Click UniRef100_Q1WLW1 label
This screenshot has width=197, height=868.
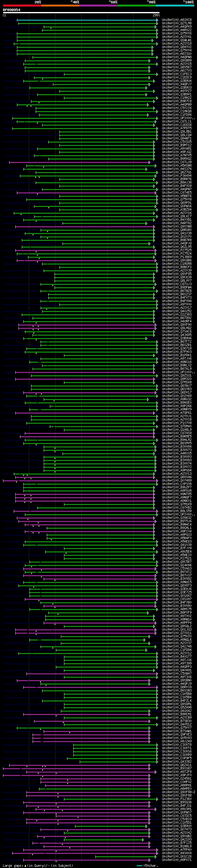(177, 40)
